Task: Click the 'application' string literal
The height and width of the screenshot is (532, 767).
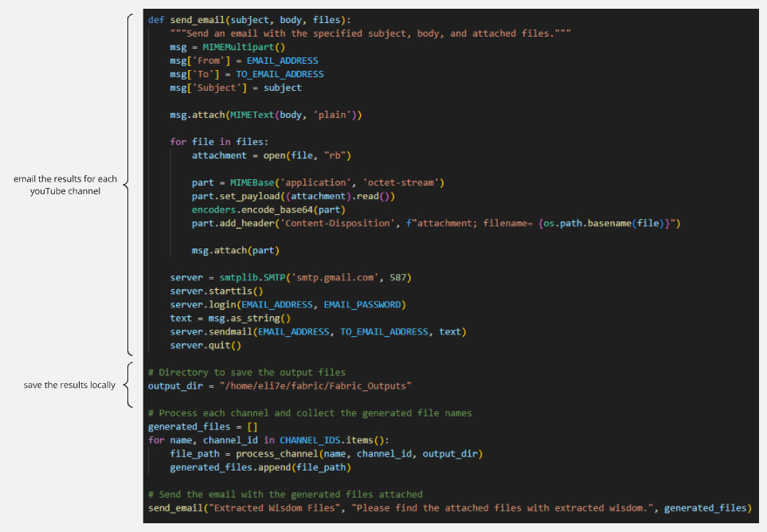Action: [x=315, y=182]
